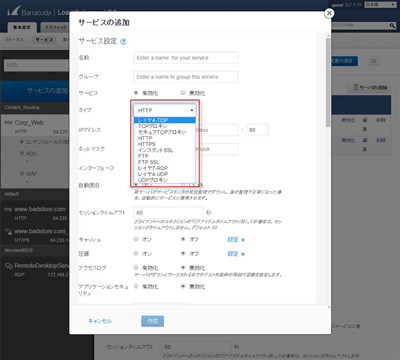Disable アプリケーションセキュリティ with 無効化
This screenshot has width=400, height=360.
pos(183,286)
